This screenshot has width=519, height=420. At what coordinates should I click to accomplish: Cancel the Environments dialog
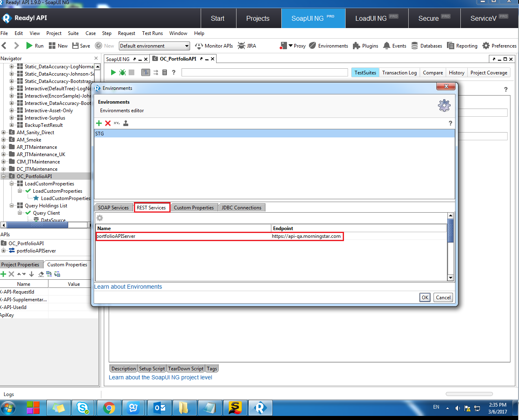[443, 297]
